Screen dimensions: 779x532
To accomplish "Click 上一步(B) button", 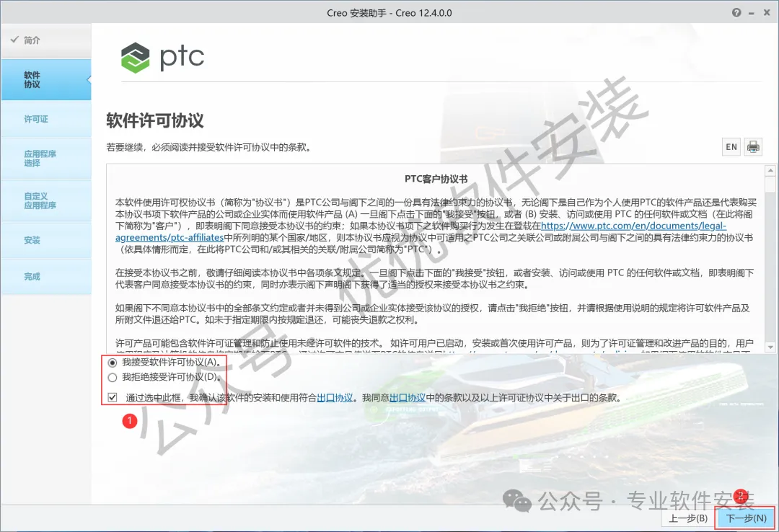I will pos(688,518).
